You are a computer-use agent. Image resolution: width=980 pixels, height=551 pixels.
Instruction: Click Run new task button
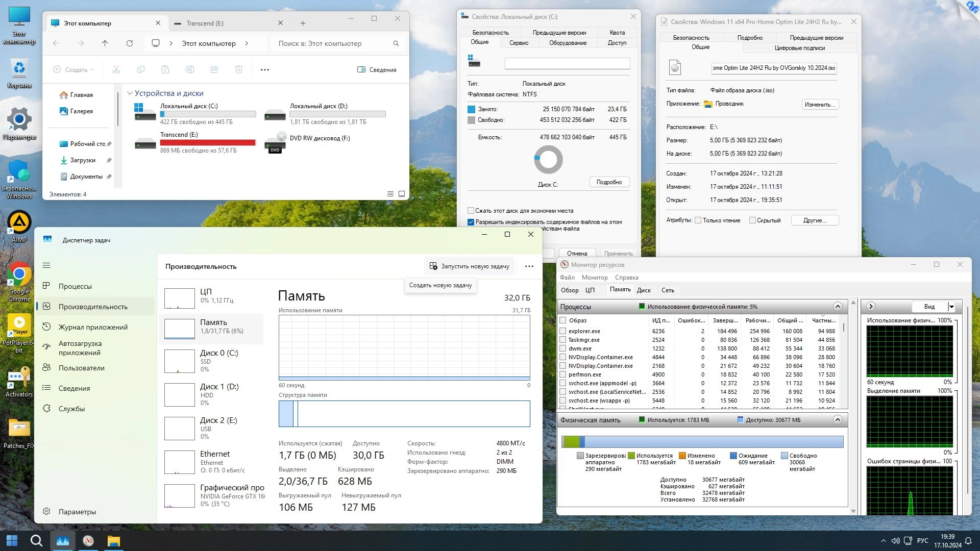[470, 266]
